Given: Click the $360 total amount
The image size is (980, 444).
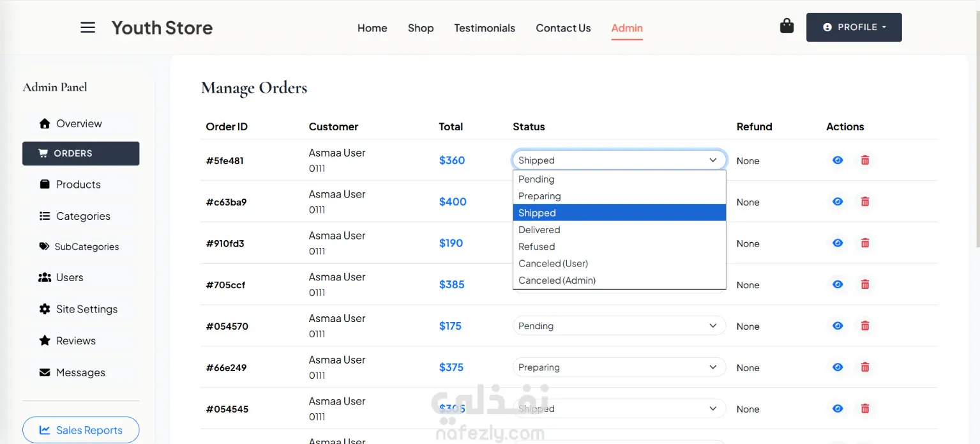Looking at the screenshot, I should pos(452,160).
